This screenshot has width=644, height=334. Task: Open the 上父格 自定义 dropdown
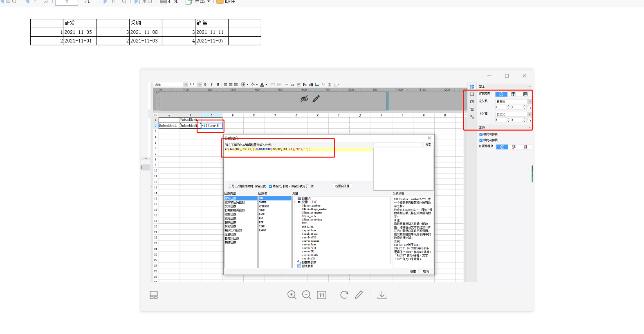coord(513,114)
